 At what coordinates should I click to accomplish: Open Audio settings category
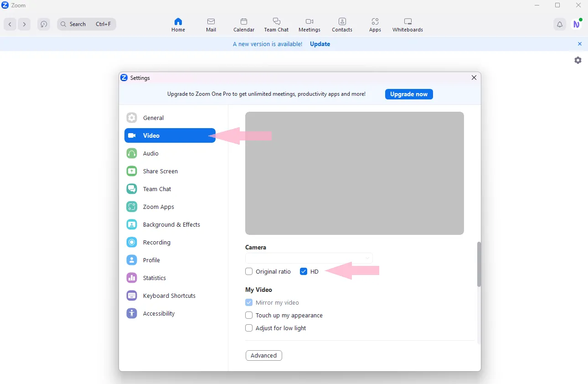click(x=170, y=153)
